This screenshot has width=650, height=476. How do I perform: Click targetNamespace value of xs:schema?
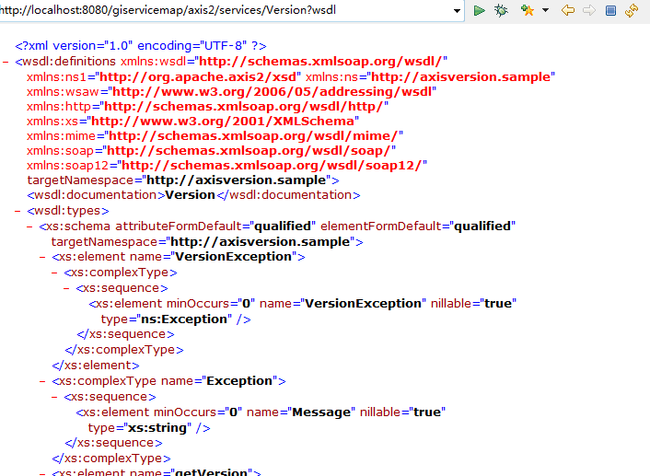pyautogui.click(x=260, y=242)
